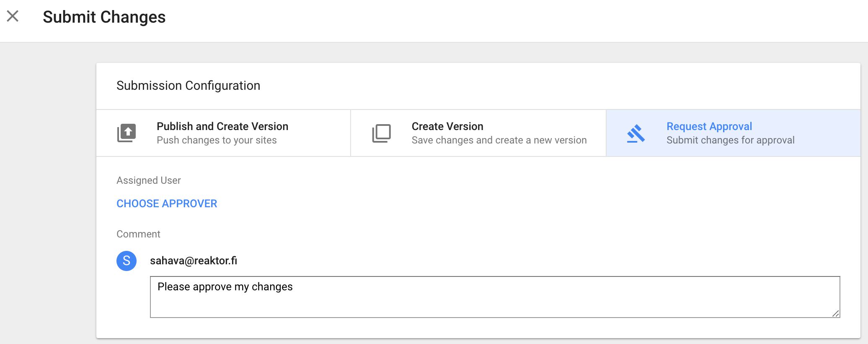This screenshot has height=344, width=868.
Task: Close the Submit Changes panel
Action: 13,16
